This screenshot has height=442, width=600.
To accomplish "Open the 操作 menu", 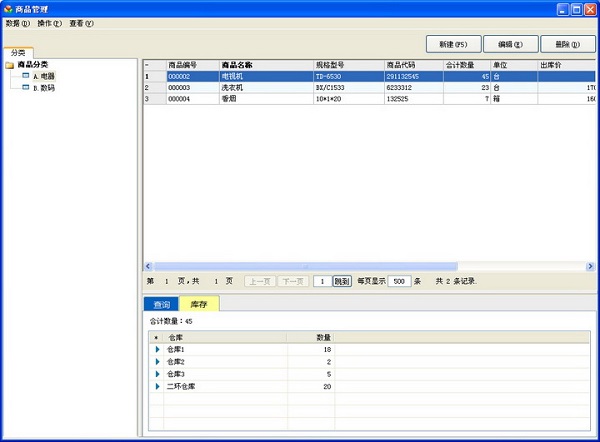I will point(49,23).
